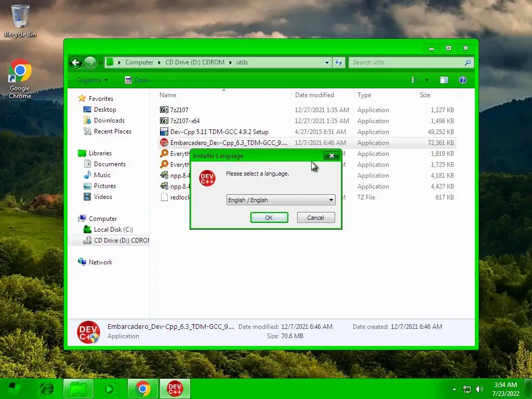Select Google Chrome desktop shortcut
The image size is (532, 399).
tap(20, 79)
